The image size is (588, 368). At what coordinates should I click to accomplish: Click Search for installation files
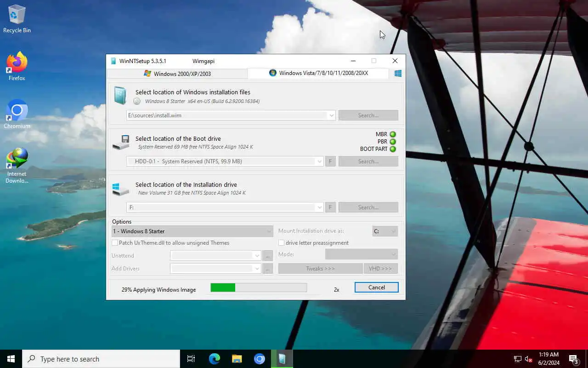368,115
